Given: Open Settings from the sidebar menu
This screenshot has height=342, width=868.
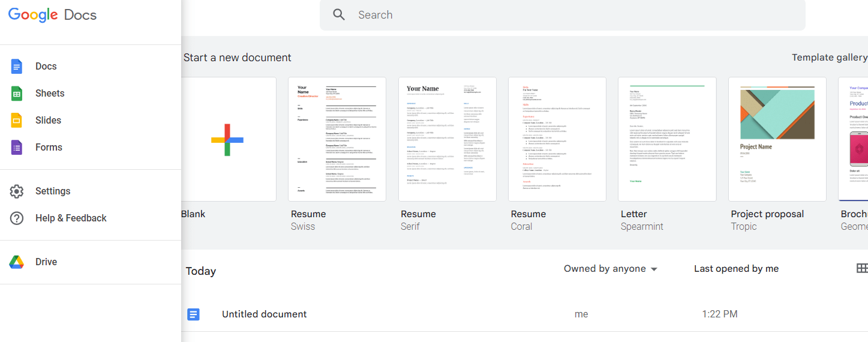Looking at the screenshot, I should (91, 191).
